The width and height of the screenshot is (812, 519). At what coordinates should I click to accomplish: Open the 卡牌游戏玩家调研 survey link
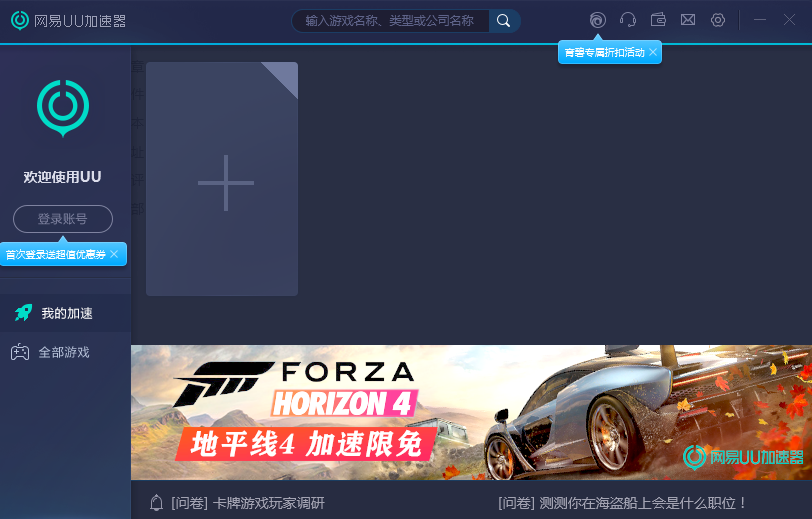248,503
